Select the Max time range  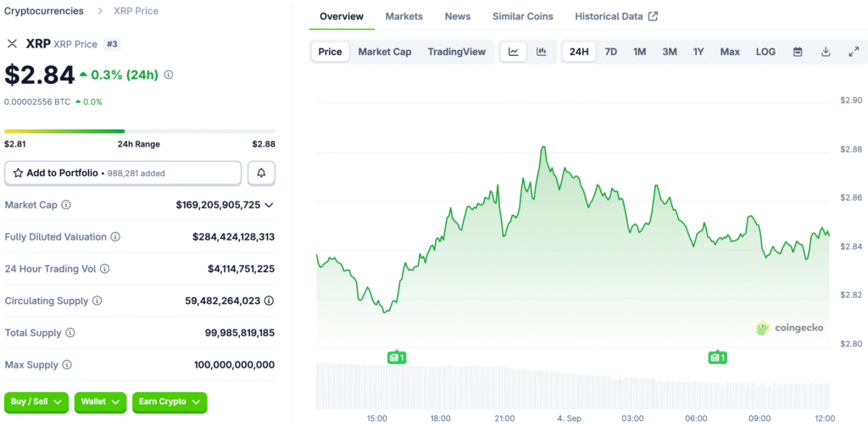[730, 52]
